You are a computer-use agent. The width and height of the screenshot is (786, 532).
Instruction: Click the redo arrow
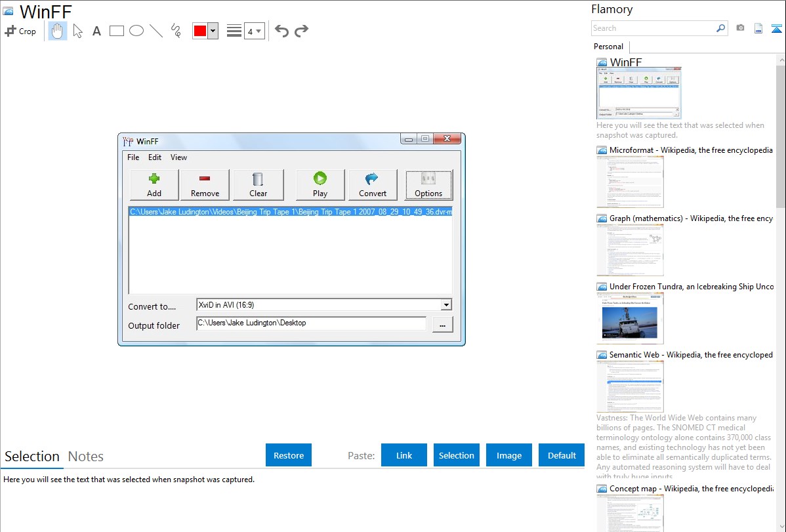pos(301,31)
